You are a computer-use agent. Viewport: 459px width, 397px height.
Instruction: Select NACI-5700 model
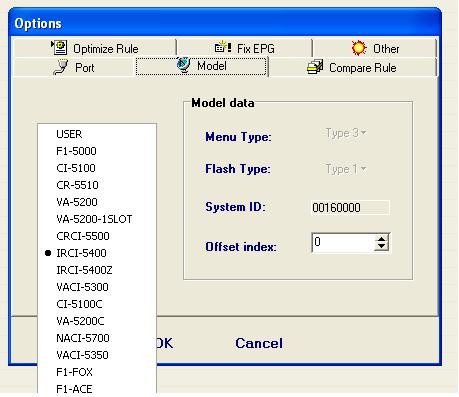(x=97, y=338)
